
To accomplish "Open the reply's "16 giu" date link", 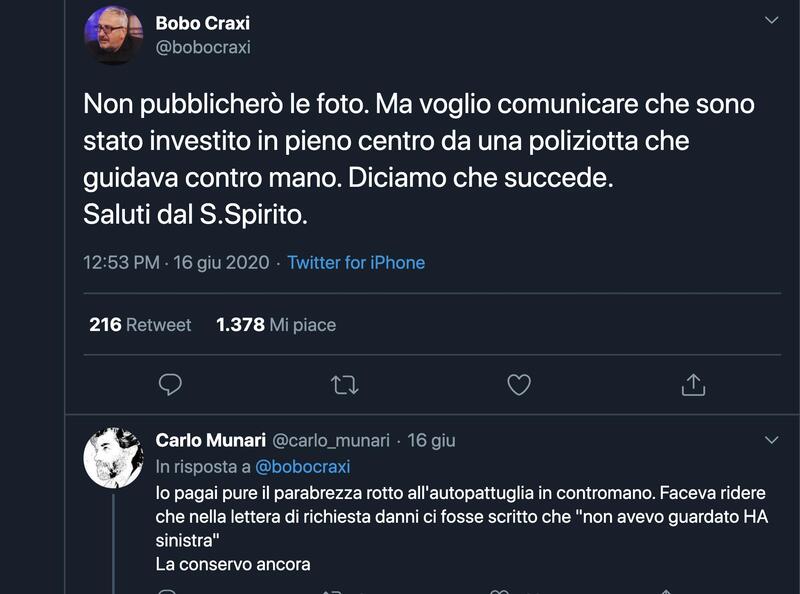I will 432,440.
